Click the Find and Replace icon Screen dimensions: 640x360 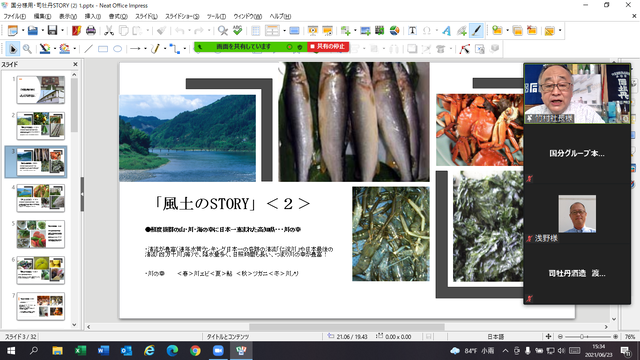point(222,31)
